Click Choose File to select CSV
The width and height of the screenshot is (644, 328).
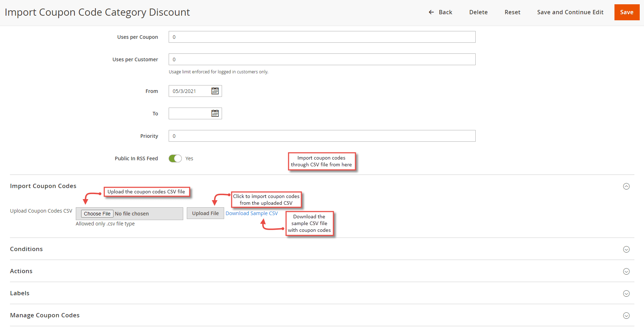click(x=97, y=214)
